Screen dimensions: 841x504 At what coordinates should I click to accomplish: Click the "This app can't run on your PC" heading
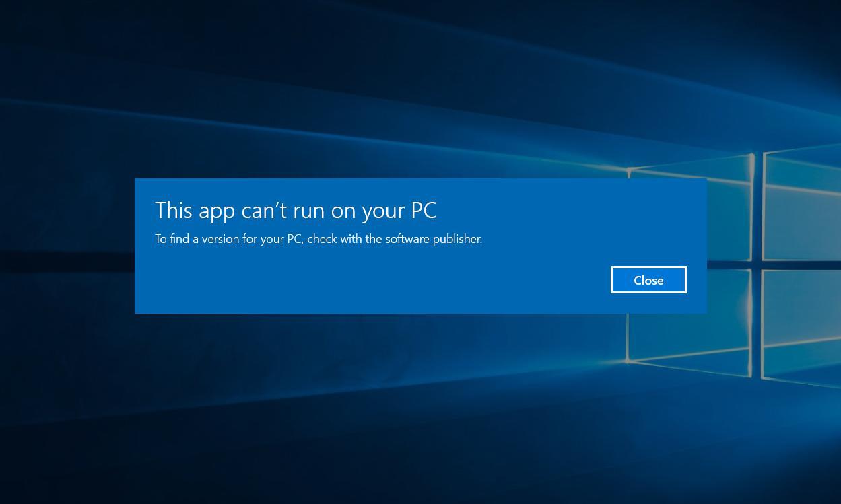296,211
